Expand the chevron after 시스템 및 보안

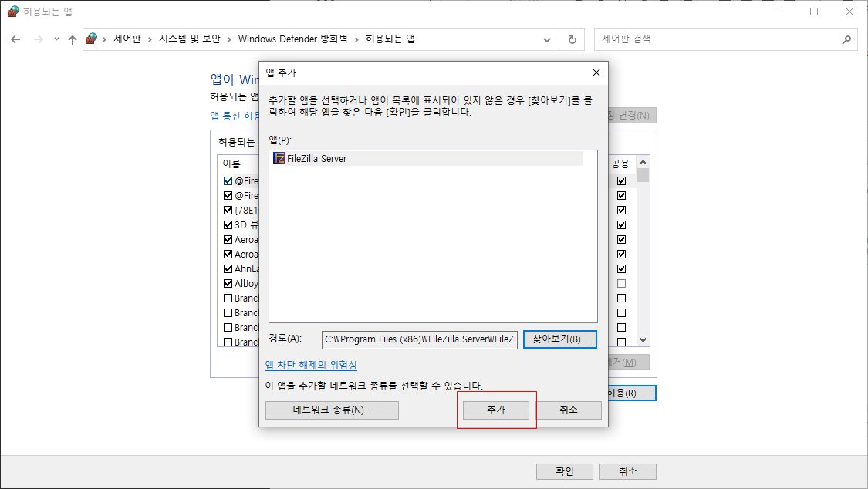click(229, 39)
